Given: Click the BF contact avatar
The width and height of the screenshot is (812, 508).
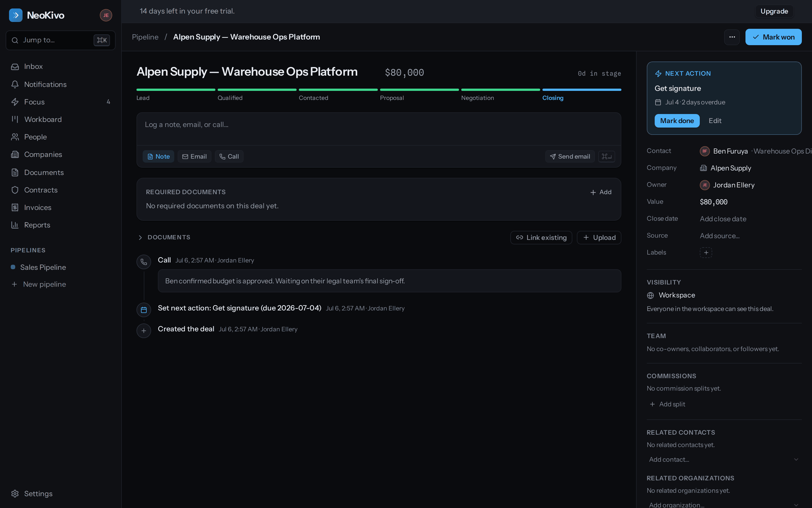Looking at the screenshot, I should pos(705,151).
